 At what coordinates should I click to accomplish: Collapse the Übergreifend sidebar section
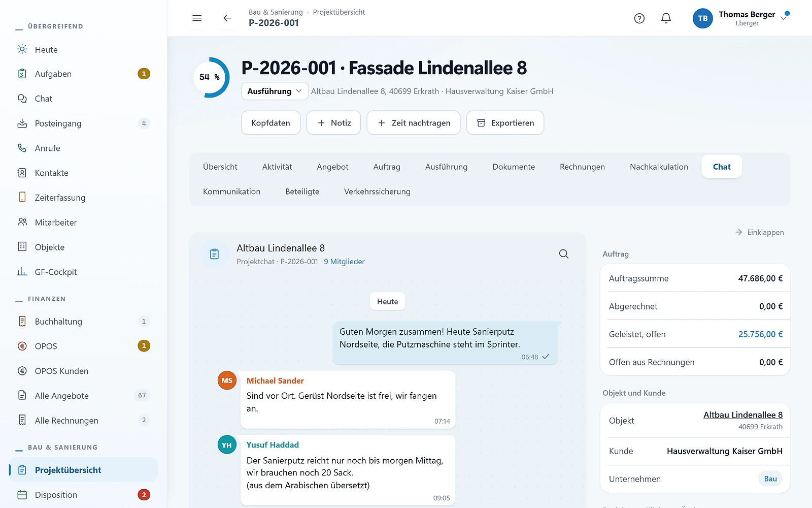click(50, 26)
